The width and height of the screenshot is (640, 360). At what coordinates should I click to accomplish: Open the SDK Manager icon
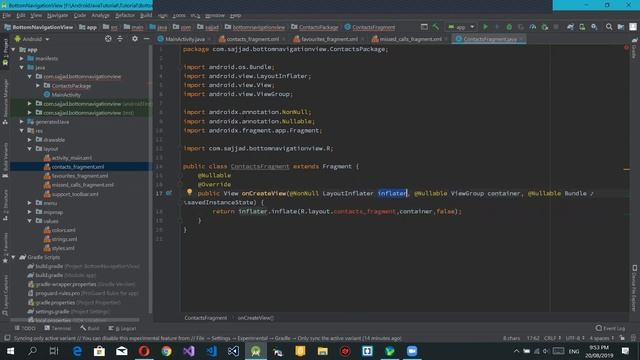(x=594, y=27)
